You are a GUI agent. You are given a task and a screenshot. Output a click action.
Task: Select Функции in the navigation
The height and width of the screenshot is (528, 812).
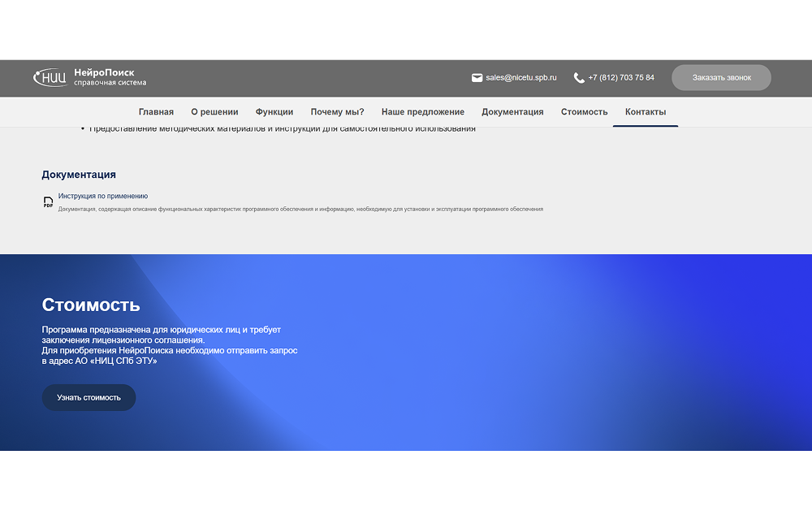[274, 112]
